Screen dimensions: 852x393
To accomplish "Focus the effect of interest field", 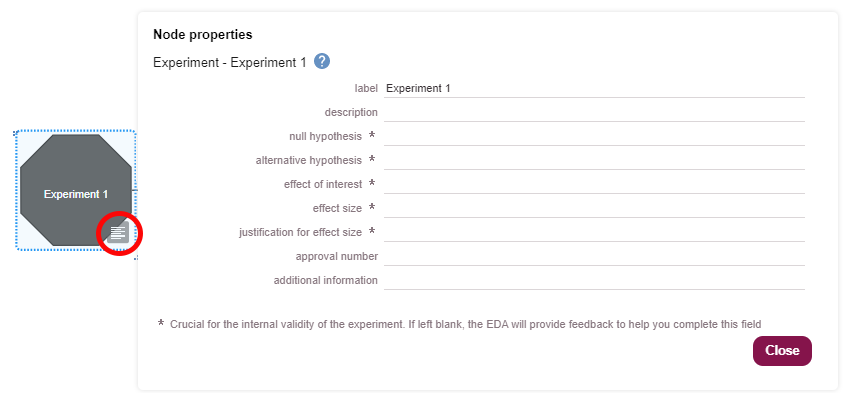I will click(x=594, y=184).
